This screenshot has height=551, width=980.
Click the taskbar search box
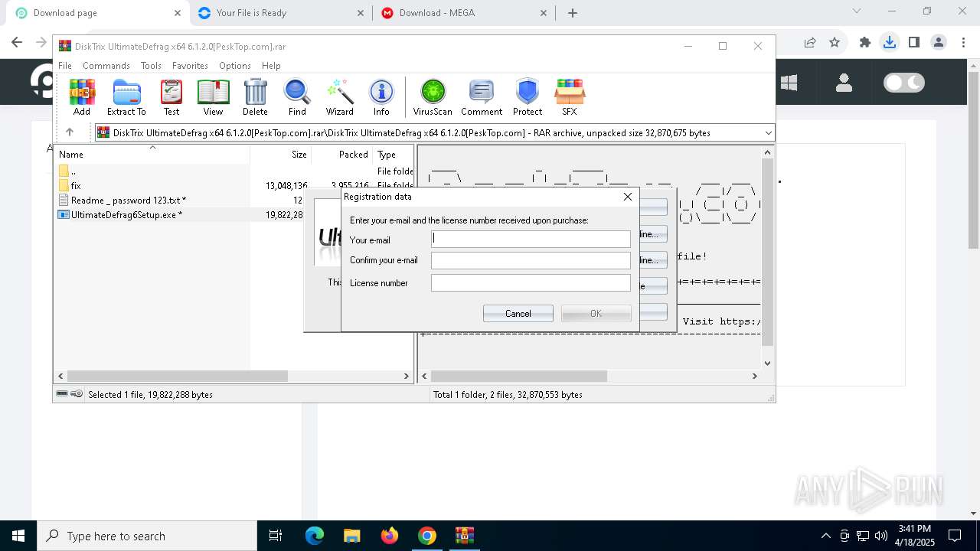(x=147, y=536)
